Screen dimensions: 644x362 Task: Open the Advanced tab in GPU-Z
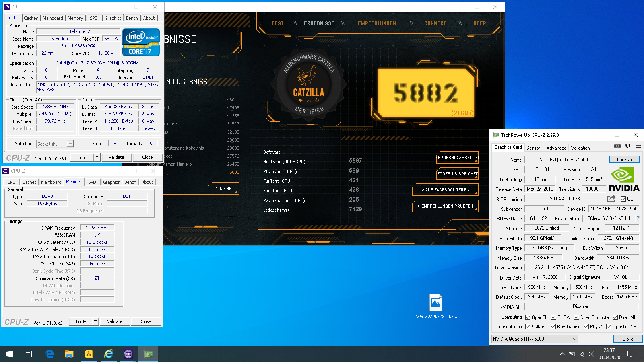coord(556,148)
